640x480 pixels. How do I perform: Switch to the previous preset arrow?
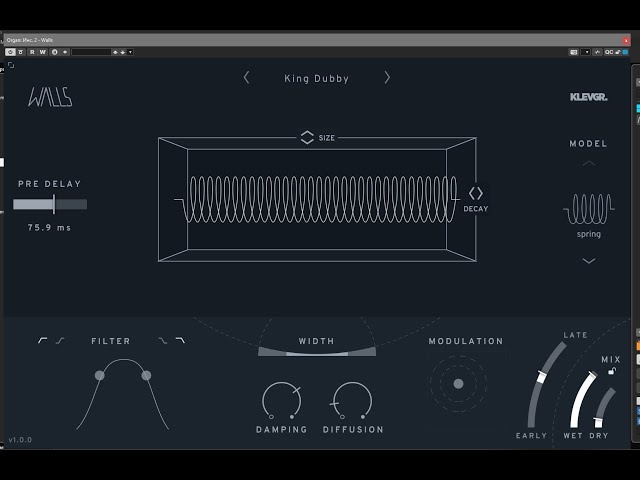tap(247, 78)
